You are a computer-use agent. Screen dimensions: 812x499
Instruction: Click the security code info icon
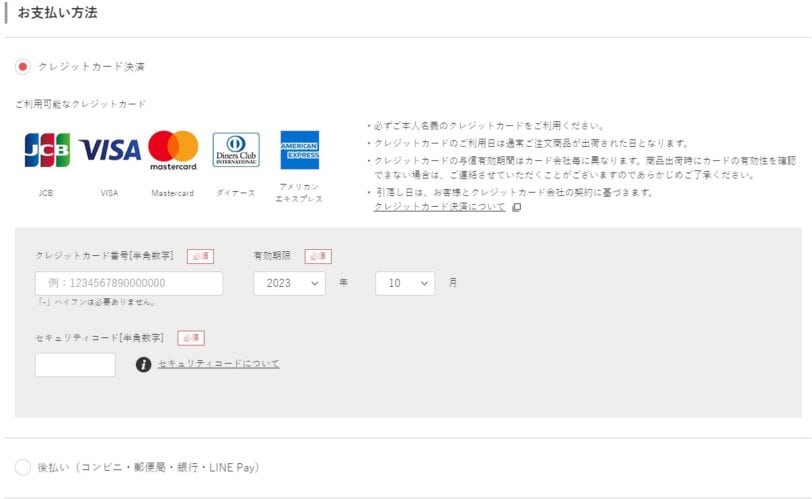click(143, 364)
